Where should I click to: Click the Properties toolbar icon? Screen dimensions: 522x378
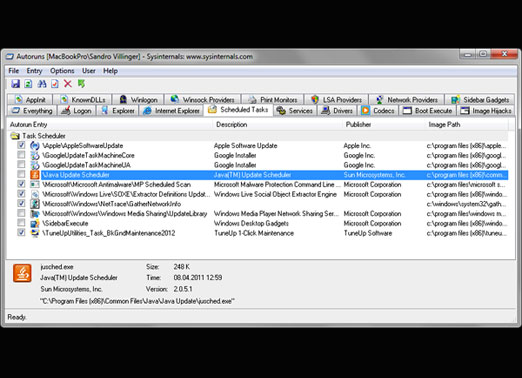(x=55, y=84)
